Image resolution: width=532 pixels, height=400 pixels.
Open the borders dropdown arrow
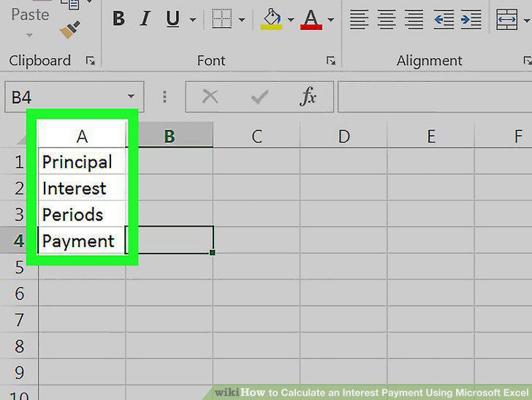point(242,20)
